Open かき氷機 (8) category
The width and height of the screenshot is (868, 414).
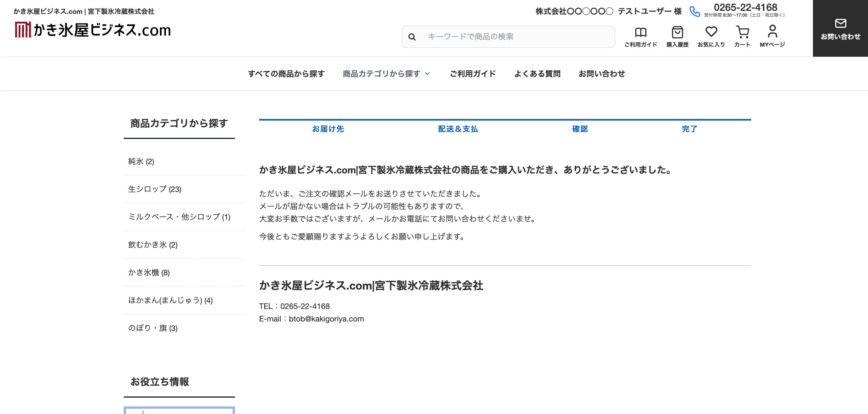pos(149,273)
